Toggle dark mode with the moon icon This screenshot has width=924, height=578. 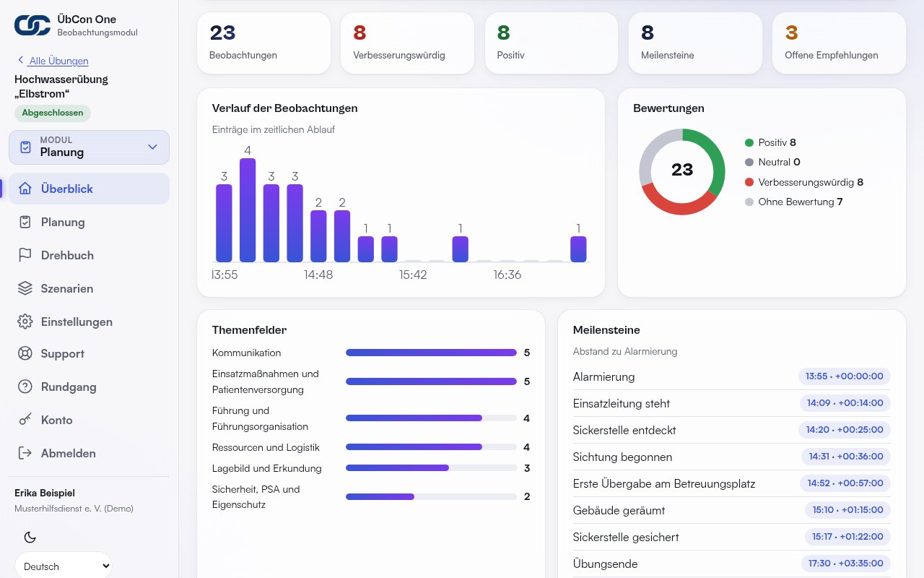coord(30,537)
